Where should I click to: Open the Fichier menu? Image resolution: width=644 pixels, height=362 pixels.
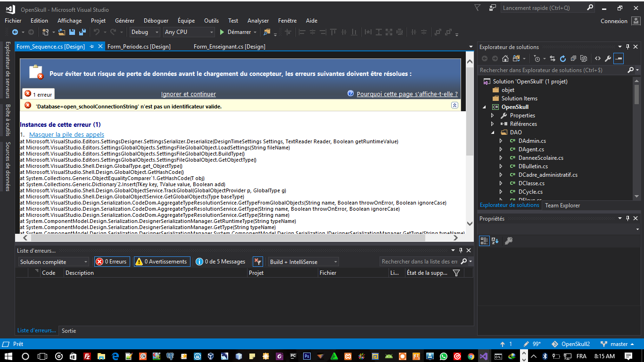tap(13, 21)
